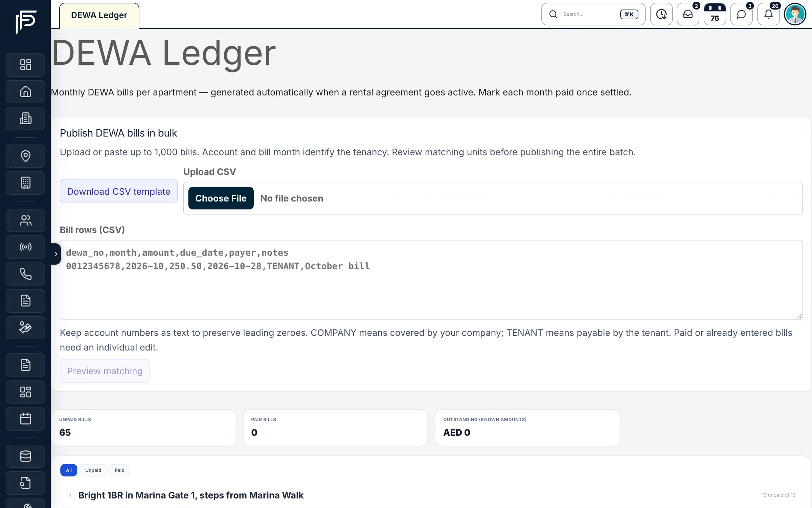The image size is (812, 508).
Task: Switch to the DEWA Ledger tab
Action: click(99, 16)
